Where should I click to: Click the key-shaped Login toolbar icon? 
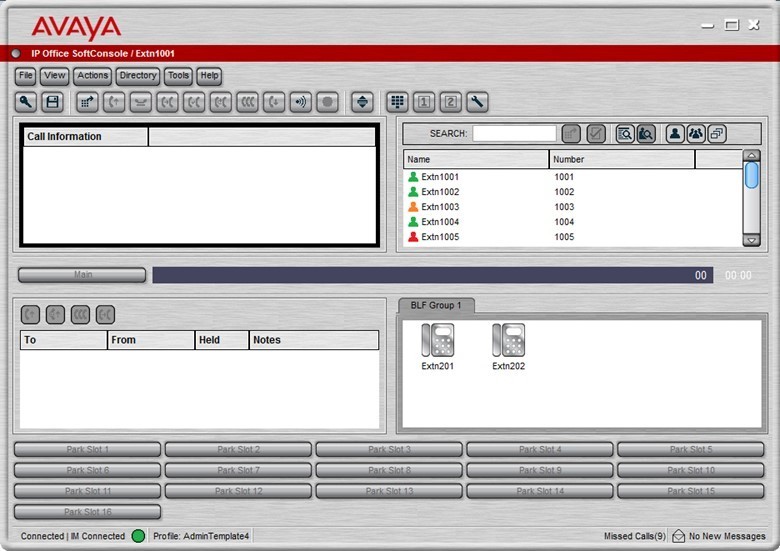tap(25, 102)
